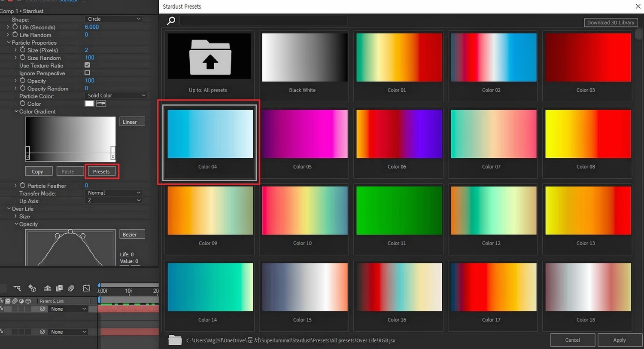Toggle the Life (Seconds) stopwatch

15,27
